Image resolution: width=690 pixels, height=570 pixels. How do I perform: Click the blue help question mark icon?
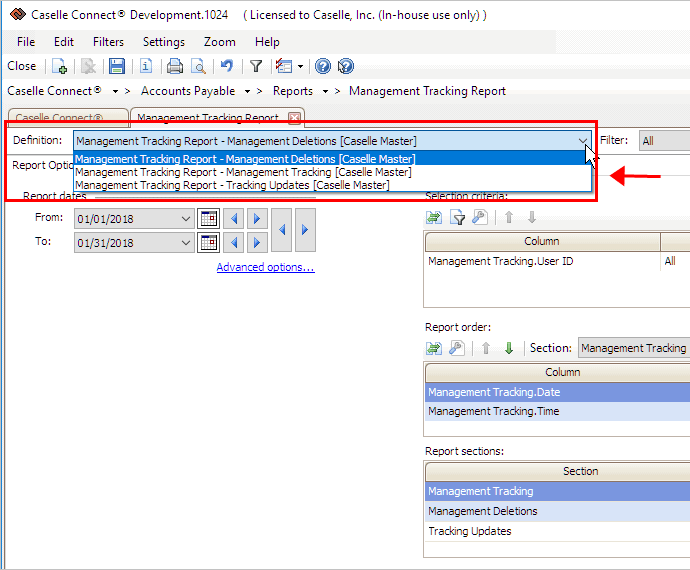(x=323, y=66)
